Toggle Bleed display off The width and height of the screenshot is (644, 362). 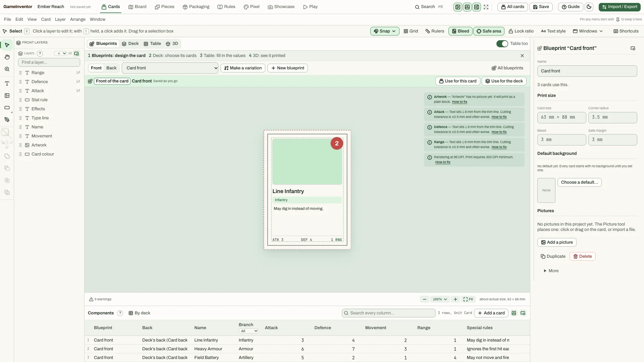click(x=461, y=31)
